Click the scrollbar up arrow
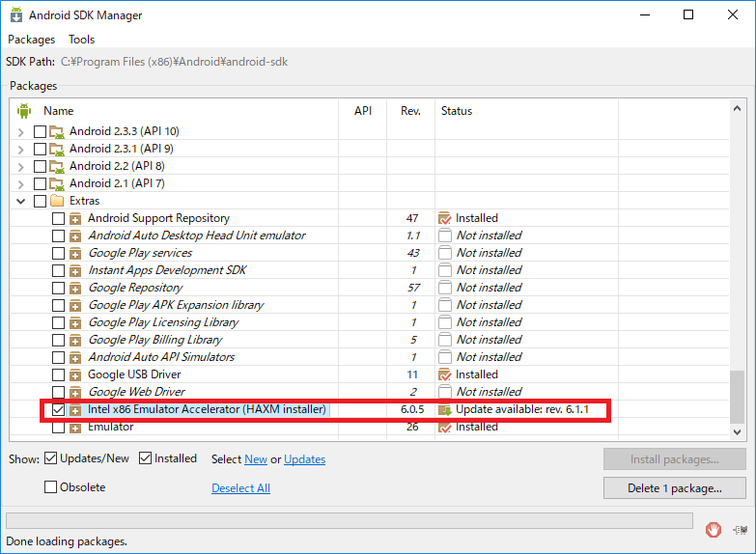Viewport: 756px width, 554px height. (737, 108)
